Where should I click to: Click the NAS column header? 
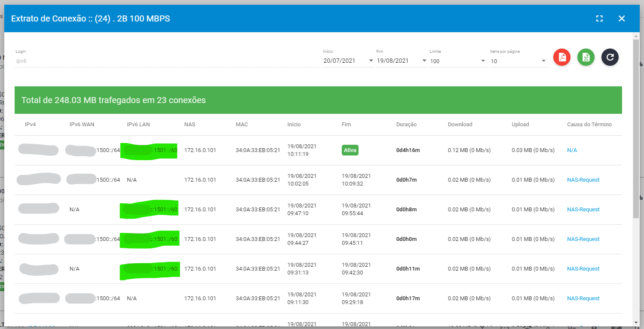click(190, 125)
